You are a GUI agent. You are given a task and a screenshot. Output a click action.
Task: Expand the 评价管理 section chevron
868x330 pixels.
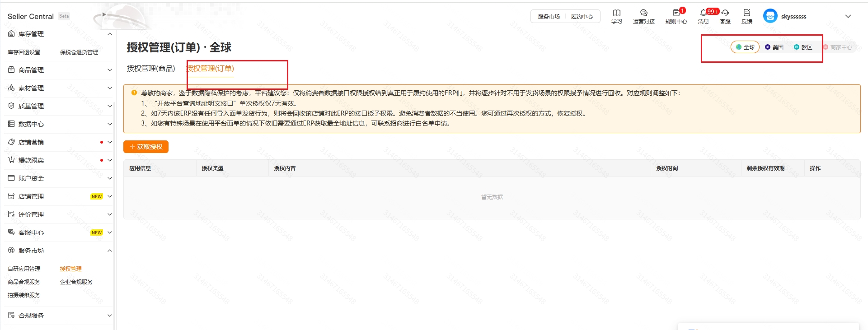point(109,214)
